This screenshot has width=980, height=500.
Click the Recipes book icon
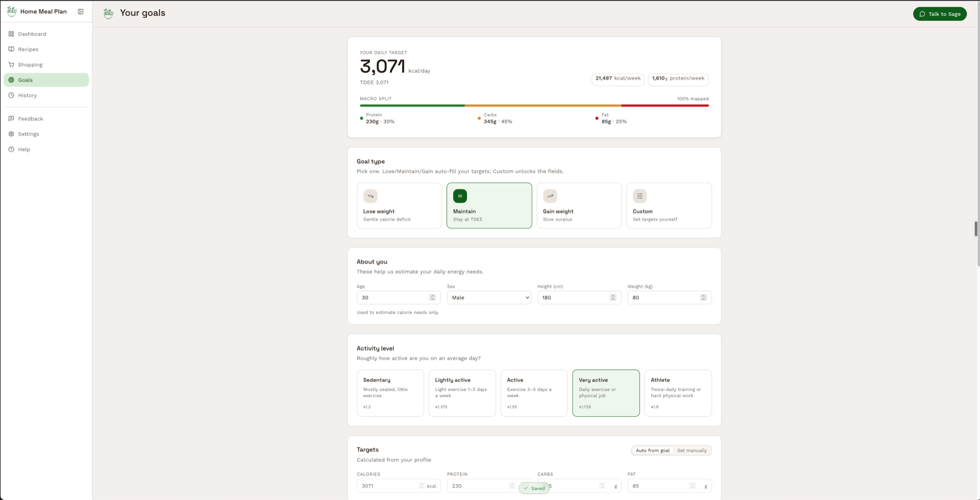click(11, 49)
